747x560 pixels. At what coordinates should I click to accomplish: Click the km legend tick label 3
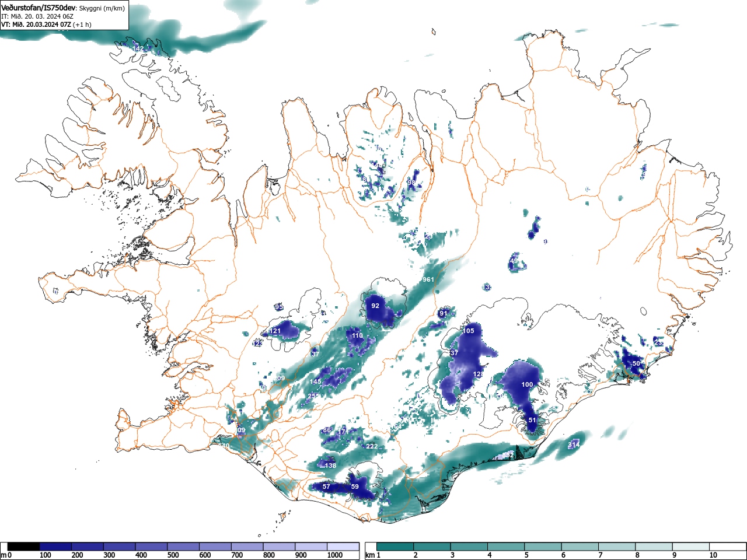coord(452,555)
